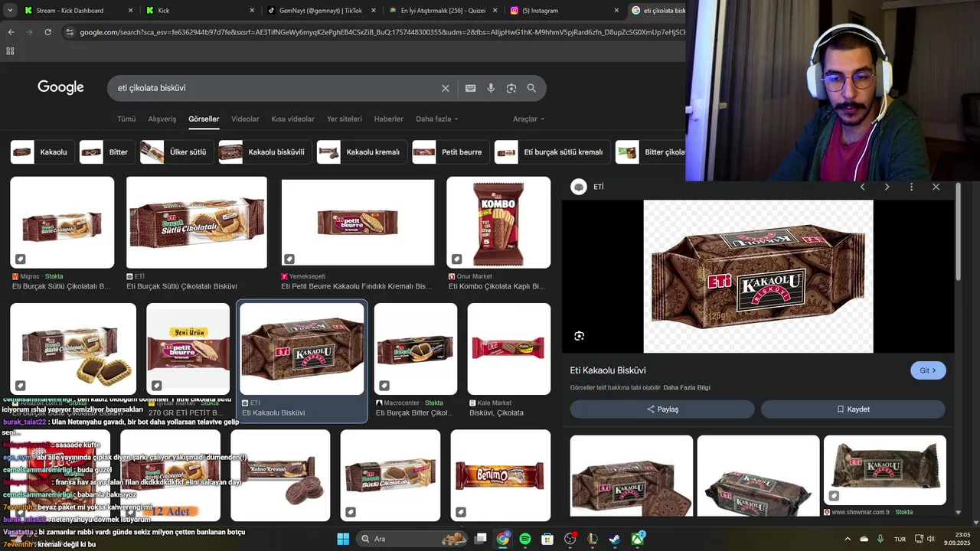
Task: Show next image in preview panel
Action: (887, 187)
